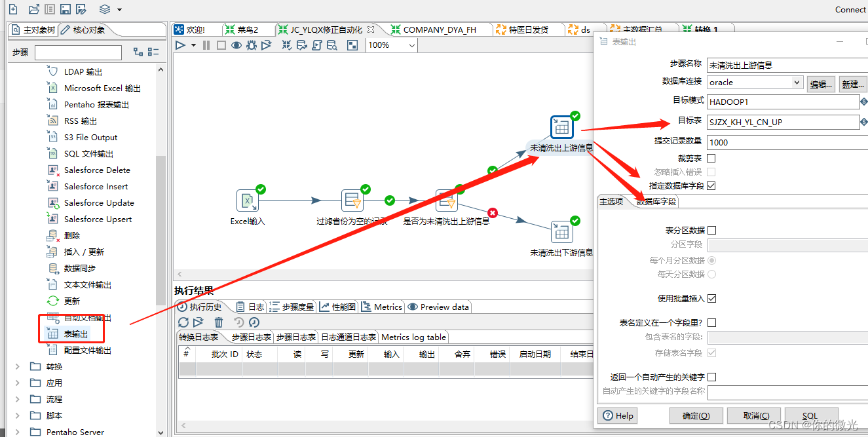This screenshot has height=437, width=868.
Task: Expand the Pentaho Server folder
Action: tap(18, 432)
